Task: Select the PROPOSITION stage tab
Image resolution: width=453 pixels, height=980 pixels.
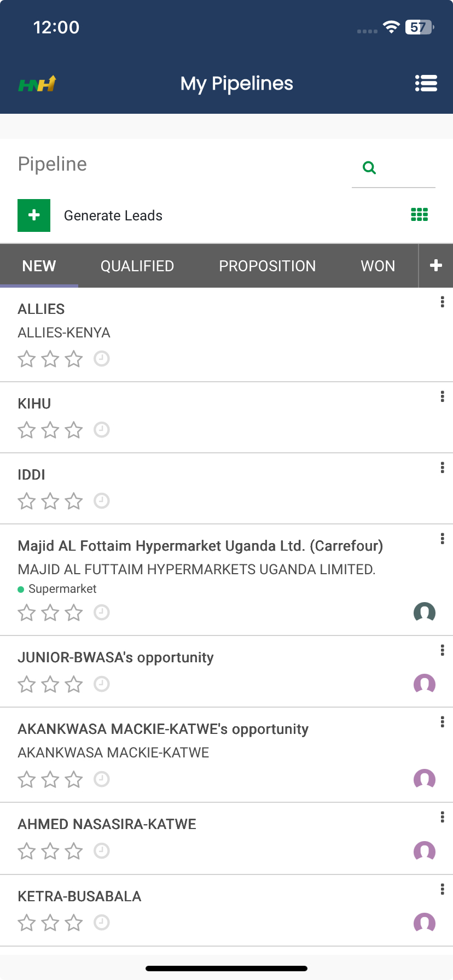Action: (x=267, y=266)
